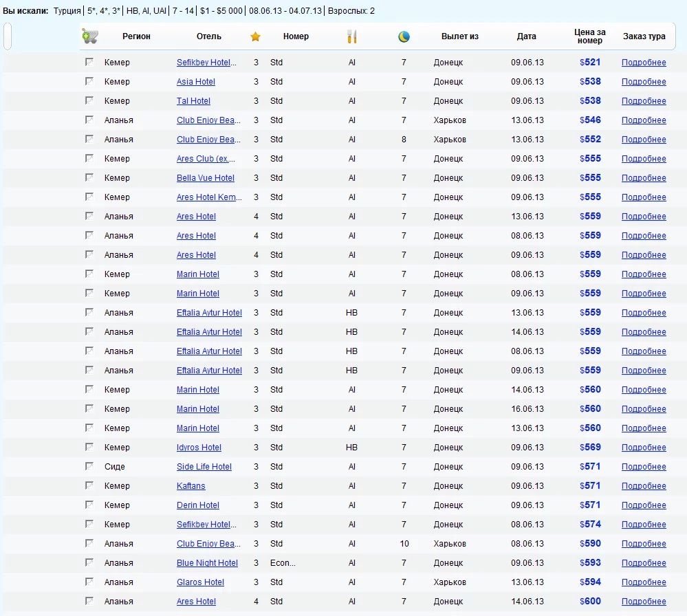Sort by the Регион column header

click(x=136, y=36)
